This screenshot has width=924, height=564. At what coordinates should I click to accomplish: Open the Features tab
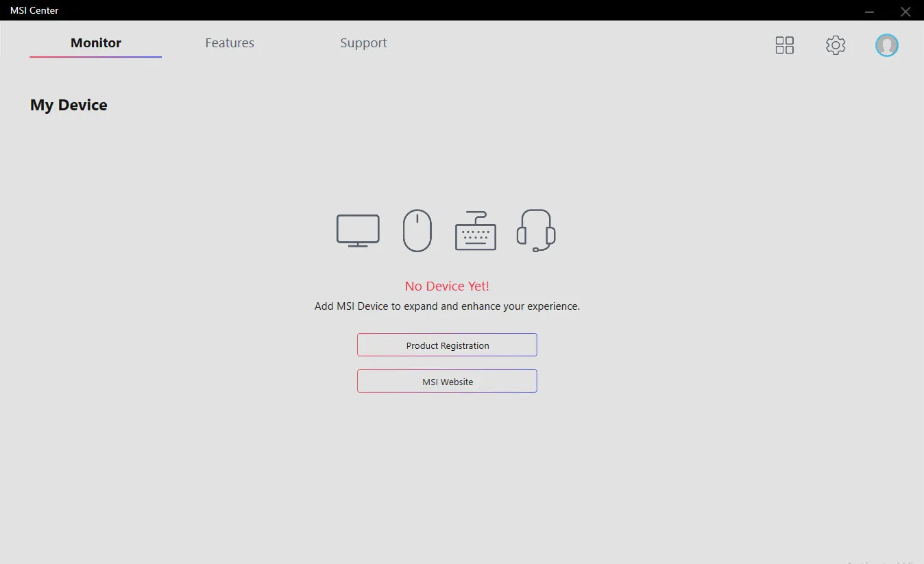pos(230,42)
